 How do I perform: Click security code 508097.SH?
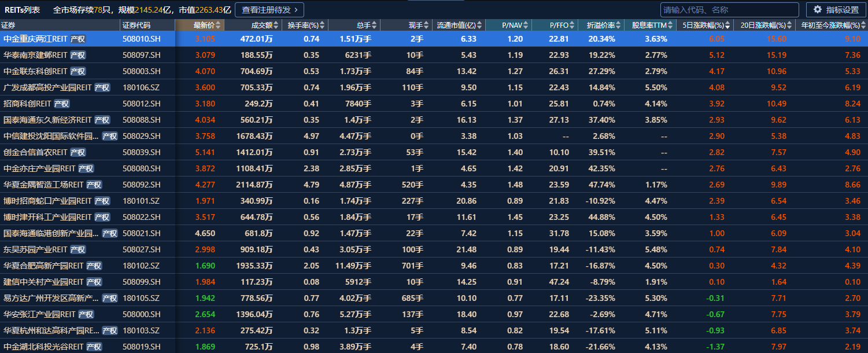pos(142,55)
